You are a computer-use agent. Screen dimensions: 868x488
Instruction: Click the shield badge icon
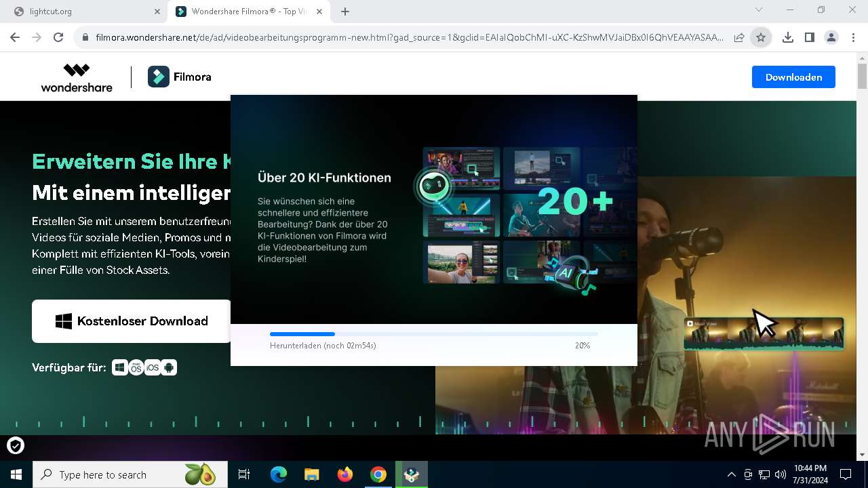pos(16,445)
